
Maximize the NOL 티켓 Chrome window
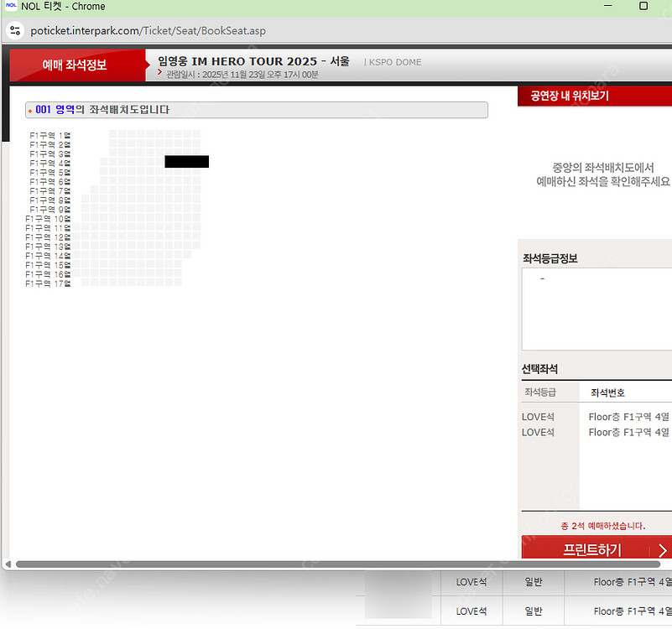[643, 6]
